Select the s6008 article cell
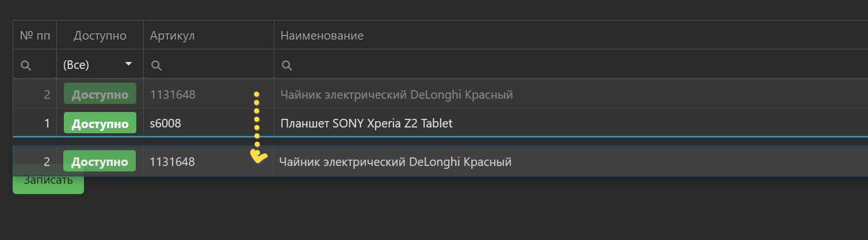 point(166,123)
